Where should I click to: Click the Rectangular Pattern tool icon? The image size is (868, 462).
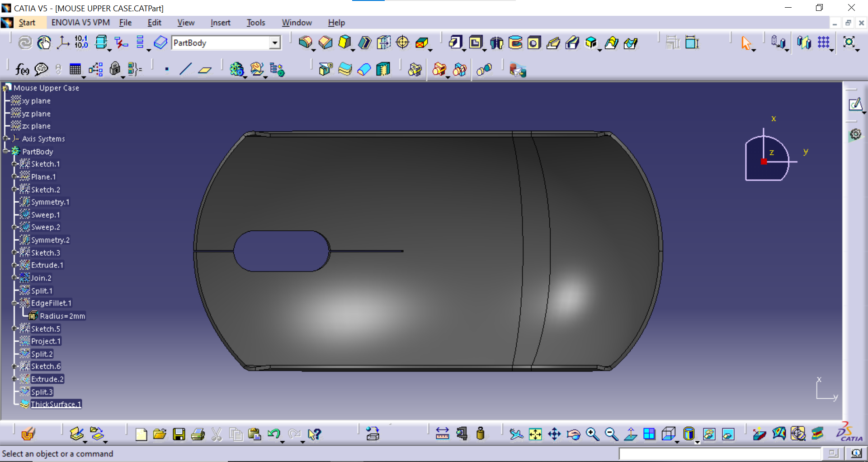[824, 43]
